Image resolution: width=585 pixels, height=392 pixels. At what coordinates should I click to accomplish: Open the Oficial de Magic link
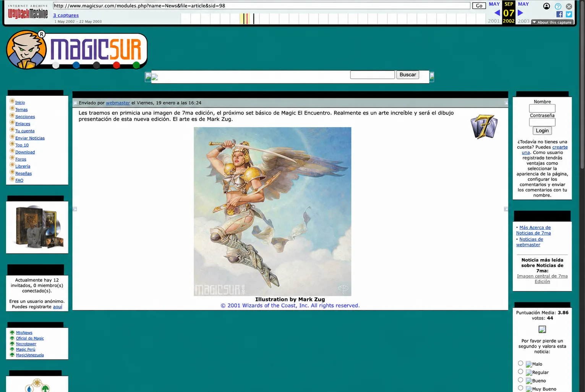click(30, 338)
